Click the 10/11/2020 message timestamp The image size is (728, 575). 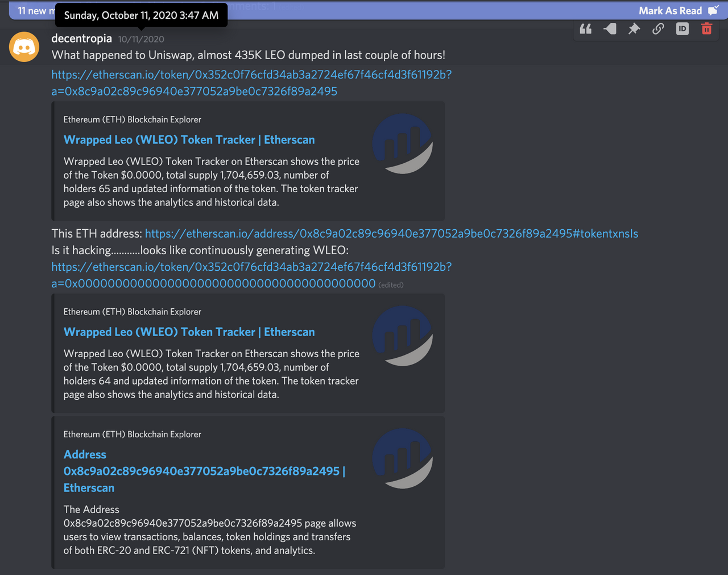(141, 39)
